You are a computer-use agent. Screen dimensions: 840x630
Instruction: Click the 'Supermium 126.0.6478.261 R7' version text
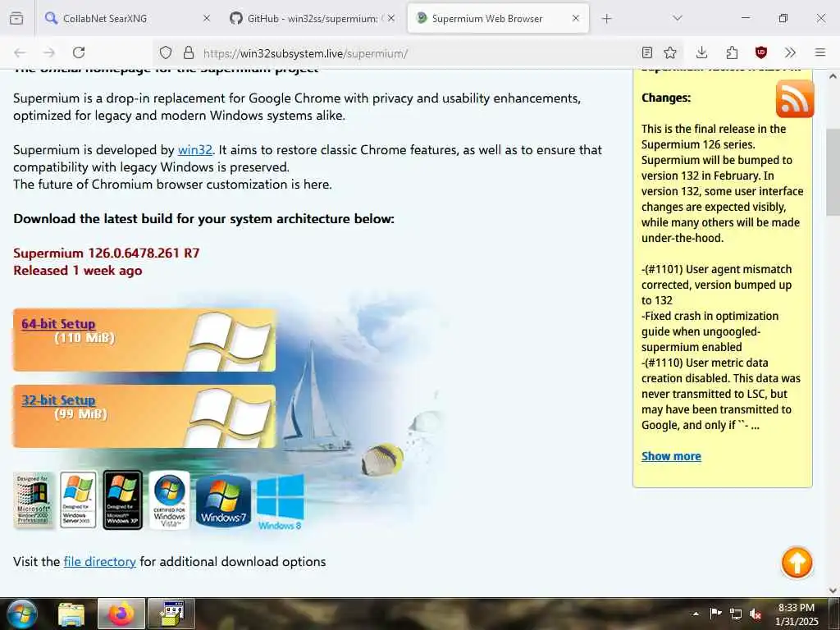(x=106, y=253)
